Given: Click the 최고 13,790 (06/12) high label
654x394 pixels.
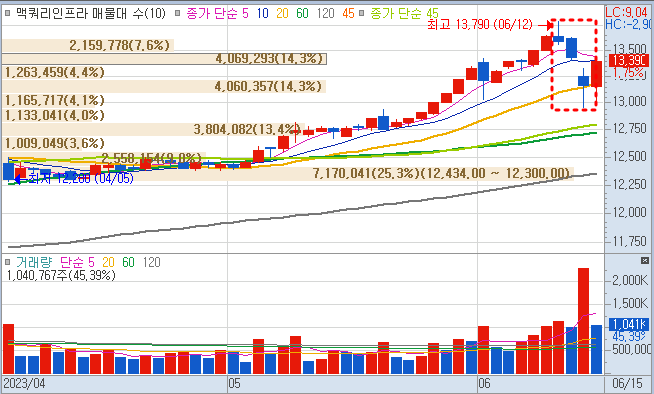Looking at the screenshot, I should [480, 25].
